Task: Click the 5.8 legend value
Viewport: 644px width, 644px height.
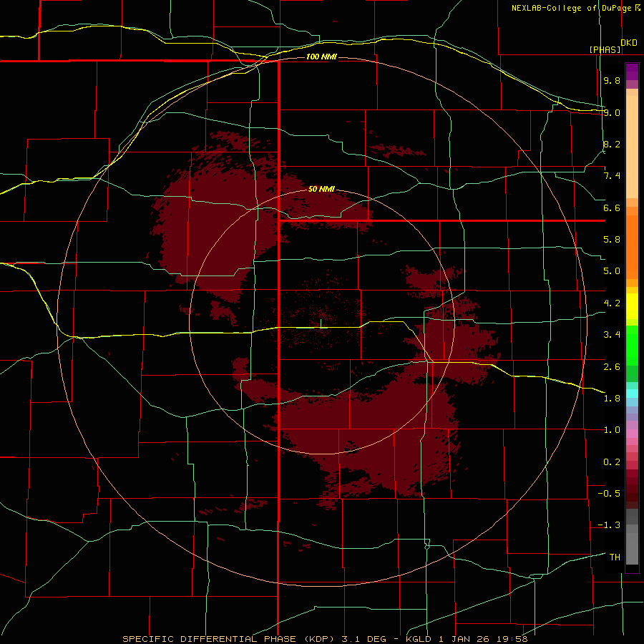Action: point(612,240)
